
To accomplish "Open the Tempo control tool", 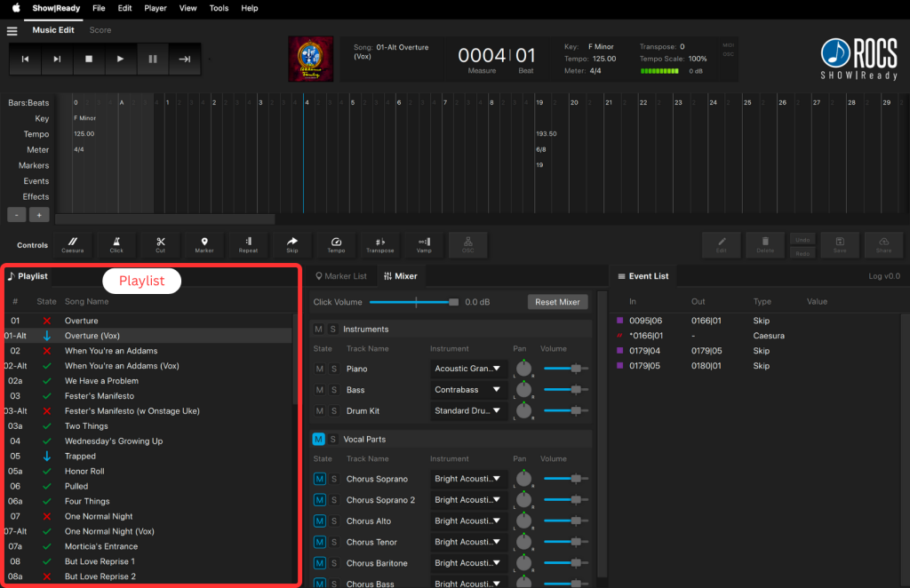I will click(336, 244).
